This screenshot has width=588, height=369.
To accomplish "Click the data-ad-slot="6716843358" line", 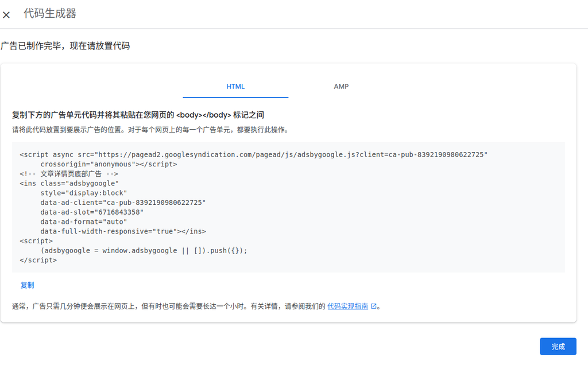I will coord(92,212).
